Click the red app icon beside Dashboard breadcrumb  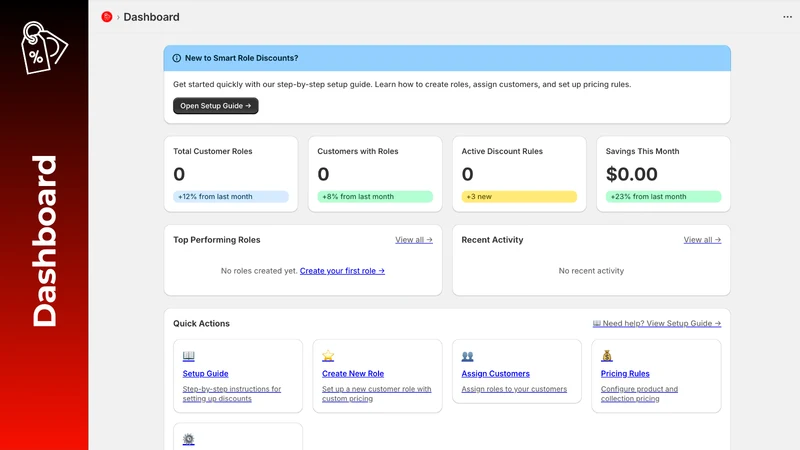pos(107,17)
